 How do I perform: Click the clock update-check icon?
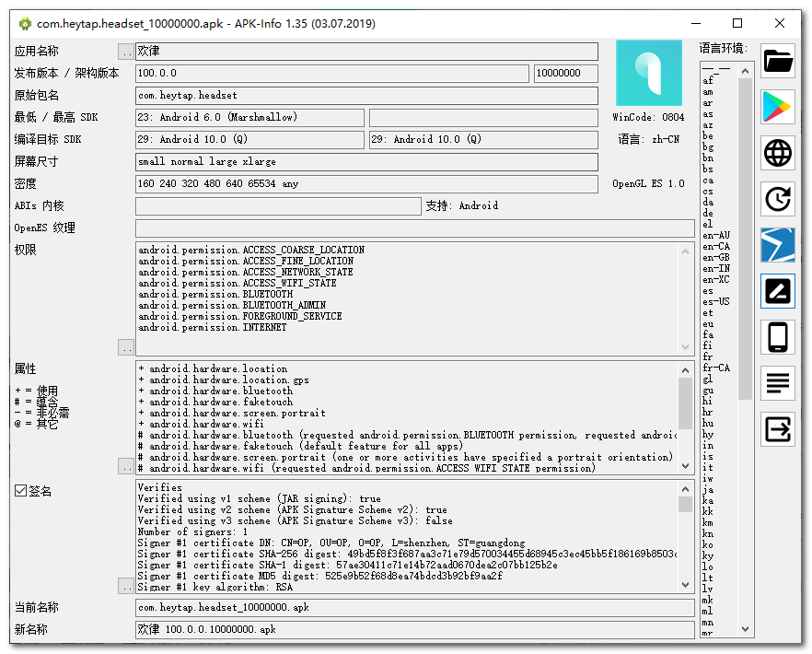(x=778, y=199)
